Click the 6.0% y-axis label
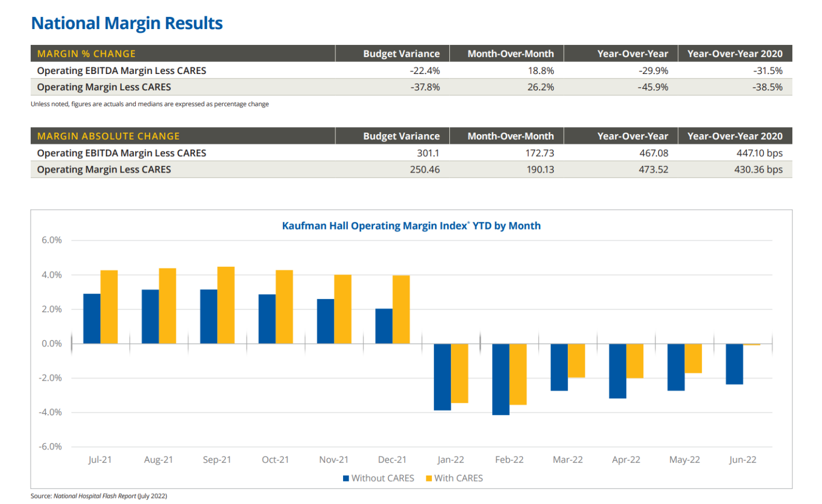Viewport: 822px width, 504px height. tap(52, 240)
